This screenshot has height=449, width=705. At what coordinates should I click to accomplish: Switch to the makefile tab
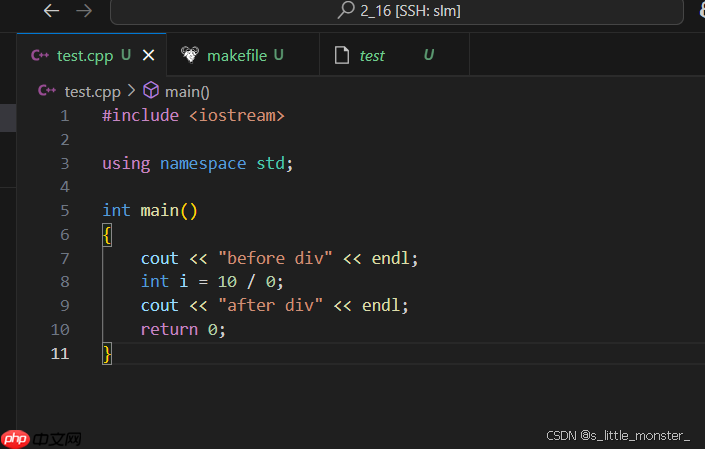click(x=243, y=55)
